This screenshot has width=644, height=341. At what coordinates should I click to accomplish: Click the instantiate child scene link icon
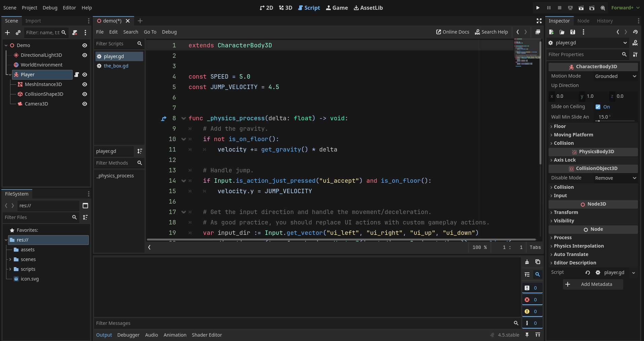[18, 33]
